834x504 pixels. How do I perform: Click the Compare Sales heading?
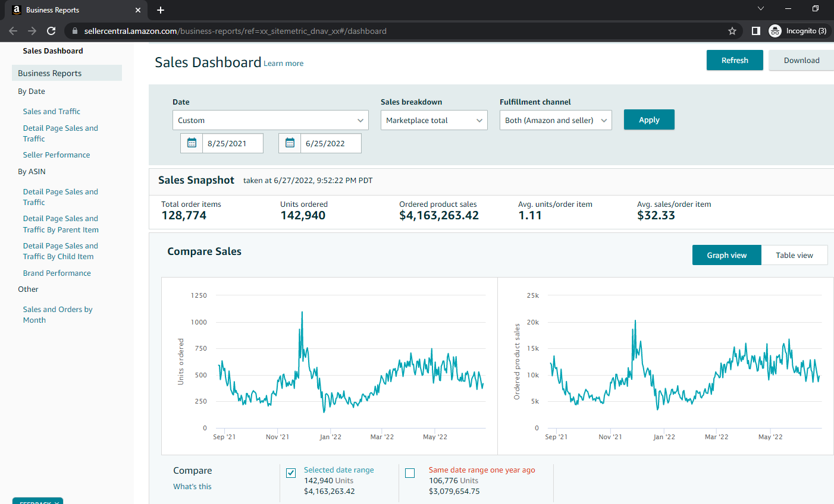tap(205, 251)
